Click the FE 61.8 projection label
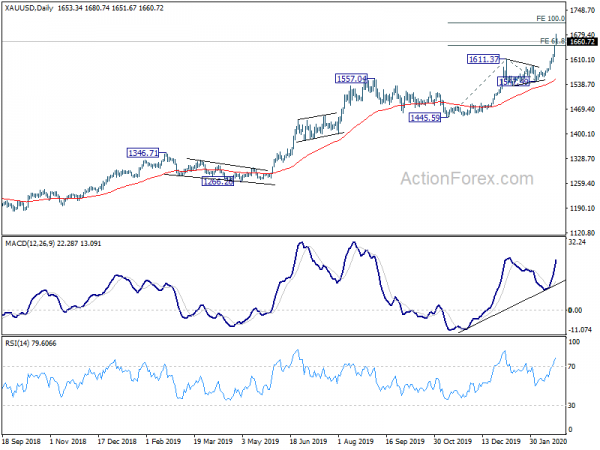The width and height of the screenshot is (600, 450). (x=552, y=41)
